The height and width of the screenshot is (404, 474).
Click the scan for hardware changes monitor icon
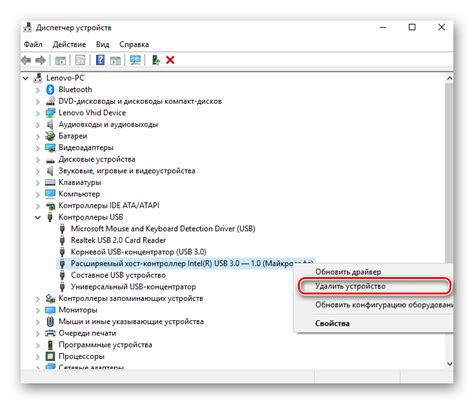click(x=135, y=60)
